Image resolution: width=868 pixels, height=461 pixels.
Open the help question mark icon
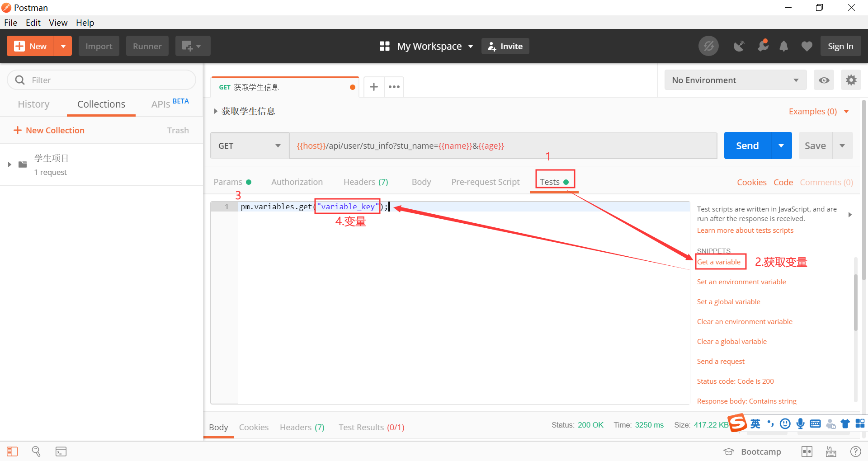tap(856, 452)
